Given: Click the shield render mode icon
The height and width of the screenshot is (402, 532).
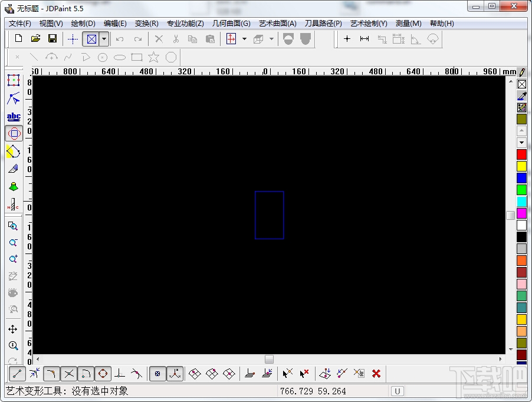Looking at the screenshot, I should 306,39.
